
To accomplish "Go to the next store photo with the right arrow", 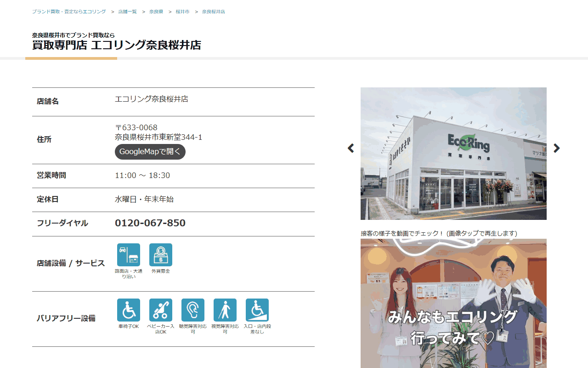I will coord(557,148).
